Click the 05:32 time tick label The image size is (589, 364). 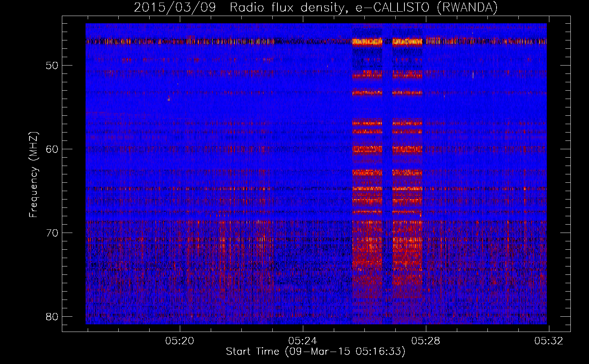pos(549,341)
